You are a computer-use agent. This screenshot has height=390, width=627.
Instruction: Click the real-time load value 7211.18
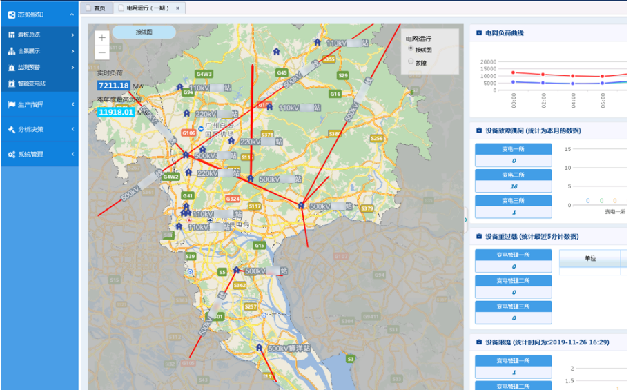pyautogui.click(x=114, y=85)
